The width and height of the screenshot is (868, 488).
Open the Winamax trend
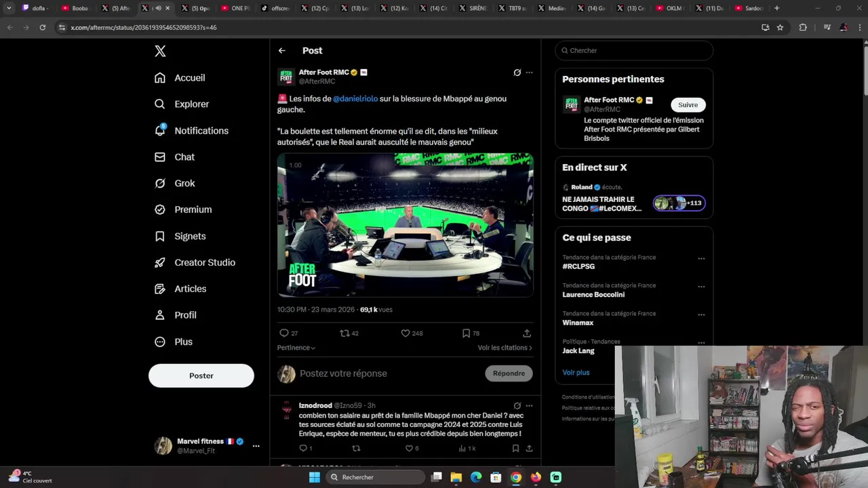click(578, 323)
